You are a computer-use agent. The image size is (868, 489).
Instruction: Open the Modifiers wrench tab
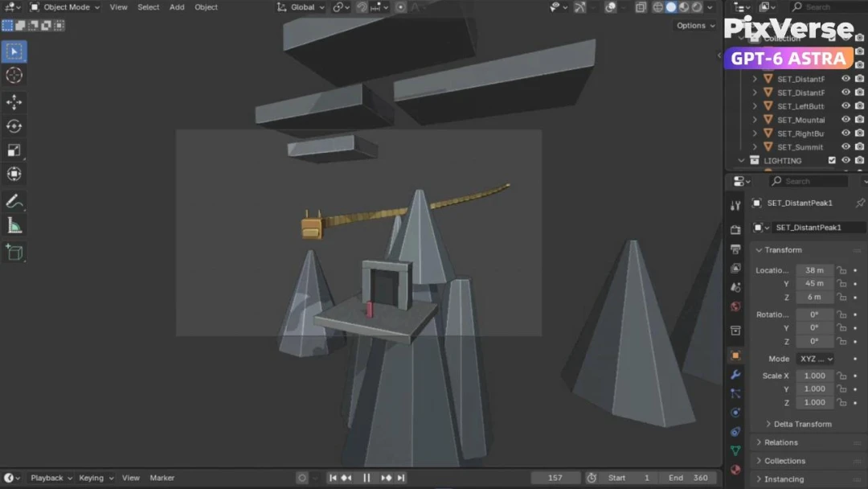tap(735, 375)
